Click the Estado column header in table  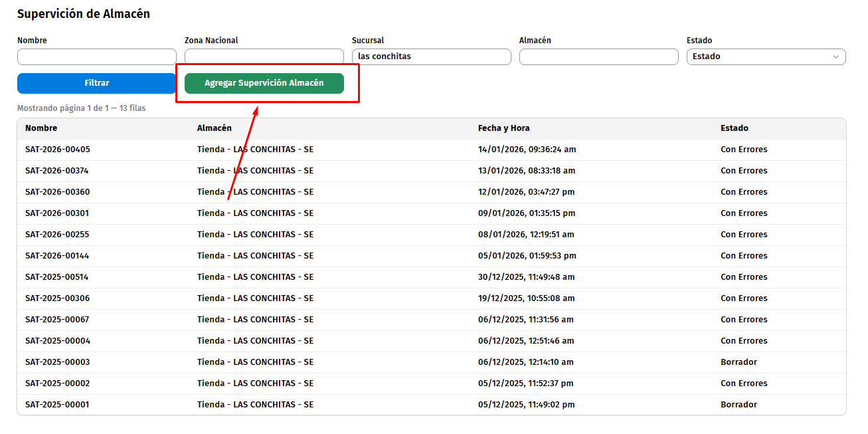click(734, 128)
